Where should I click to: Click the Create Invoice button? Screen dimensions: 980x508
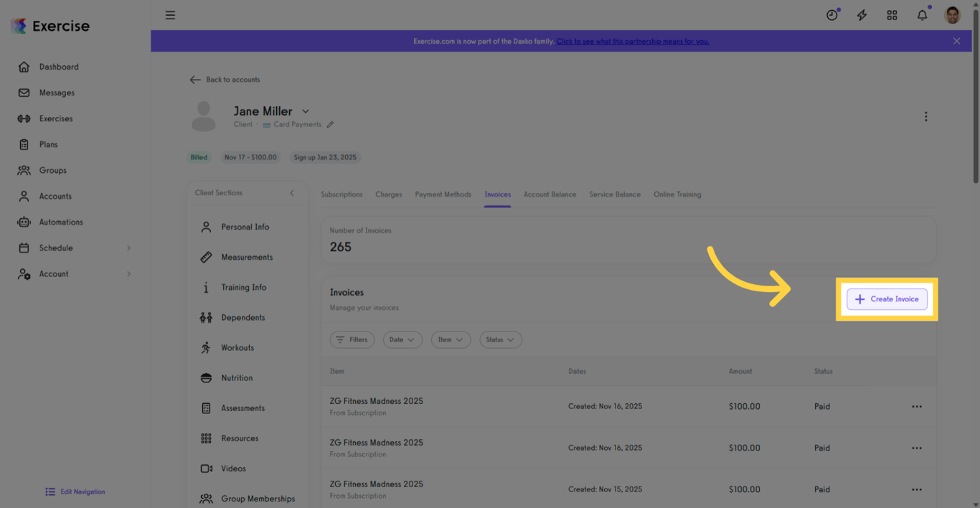[887, 299]
